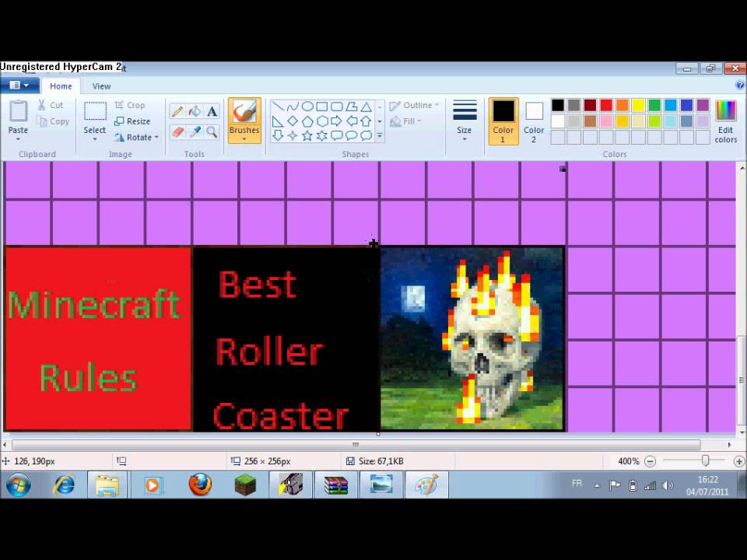Open Paint Help question mark icon
Image resolution: width=747 pixels, height=560 pixels.
click(x=739, y=86)
